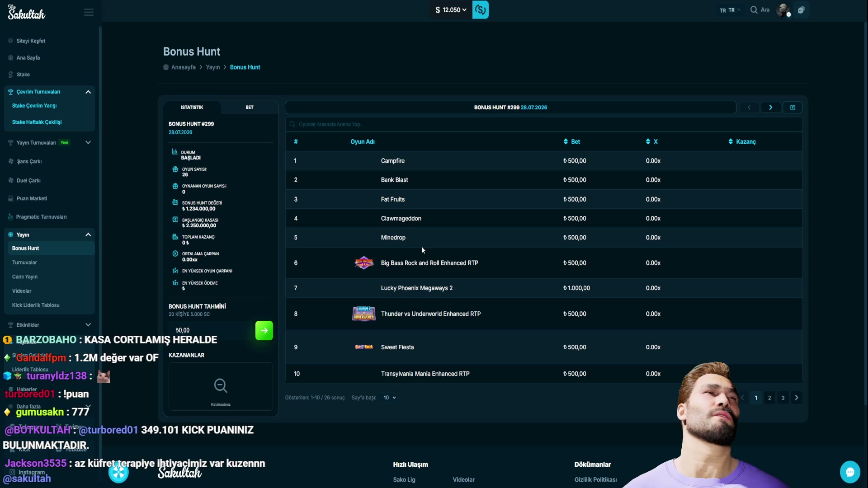
Task: Go to results page 2
Action: click(769, 398)
